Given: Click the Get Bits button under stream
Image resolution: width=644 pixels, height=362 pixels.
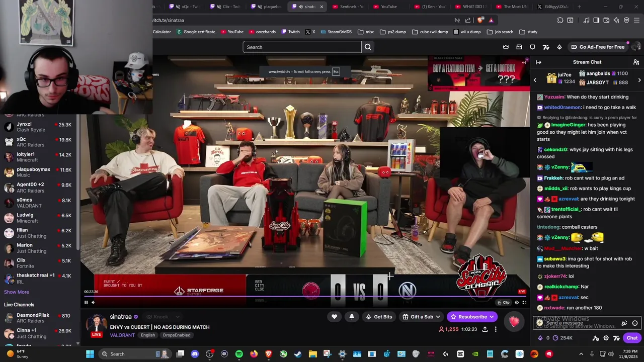Looking at the screenshot, I should (x=379, y=317).
